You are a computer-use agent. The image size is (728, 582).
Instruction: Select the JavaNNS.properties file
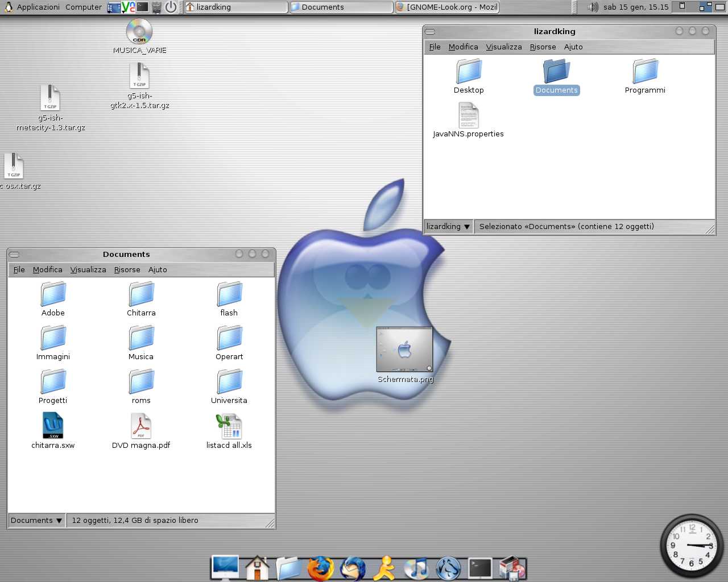(468, 120)
